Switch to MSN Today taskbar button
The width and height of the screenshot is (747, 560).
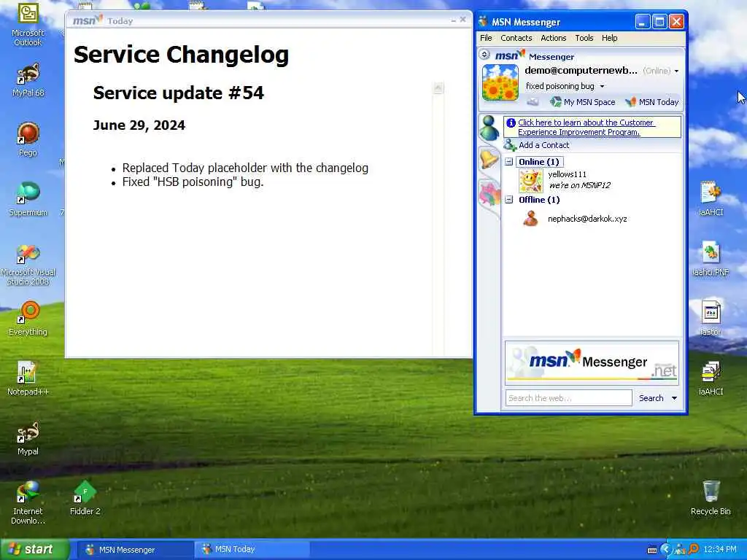(x=252, y=550)
